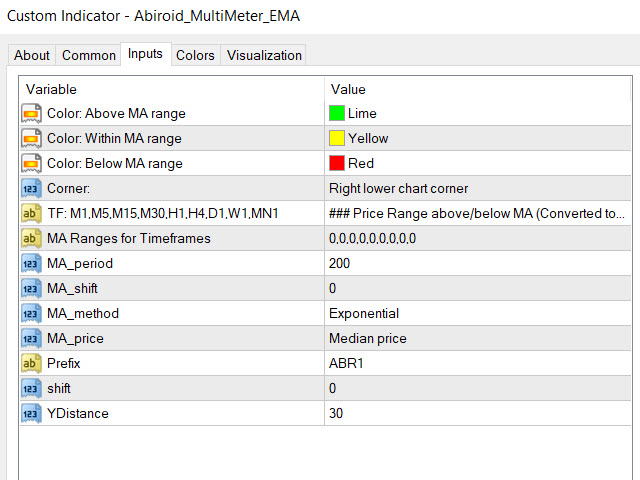This screenshot has width=640, height=480.
Task: Click the integer icon beside MA_period
Action: click(x=31, y=263)
